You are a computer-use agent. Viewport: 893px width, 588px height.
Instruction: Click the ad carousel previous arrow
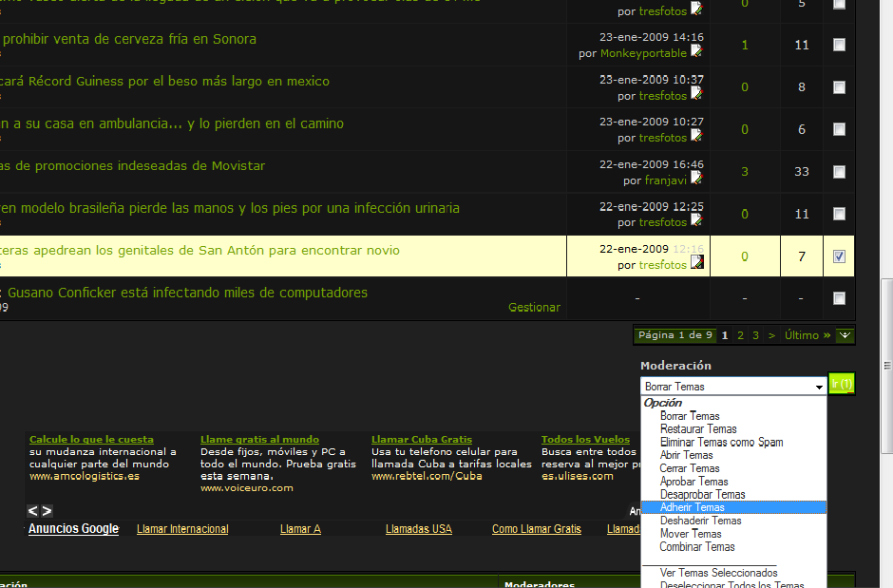33,511
